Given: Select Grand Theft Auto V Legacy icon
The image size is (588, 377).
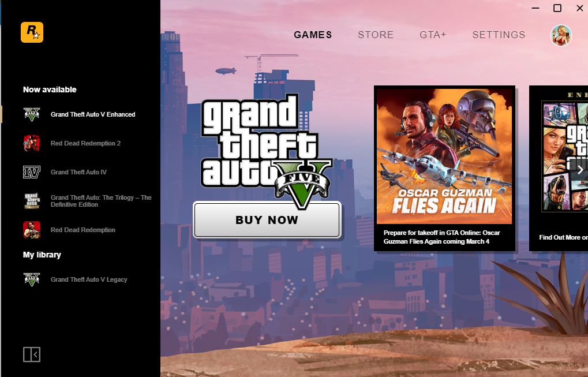Looking at the screenshot, I should point(32,279).
